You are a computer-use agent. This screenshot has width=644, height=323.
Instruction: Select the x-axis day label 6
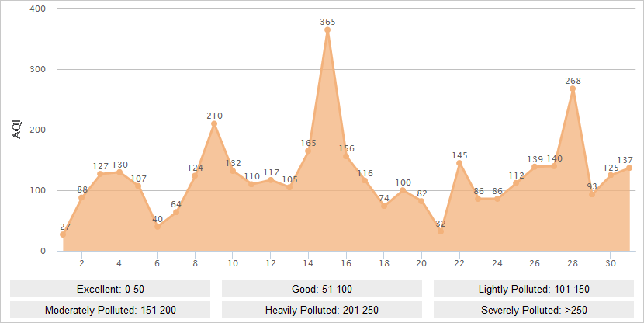[x=158, y=263]
